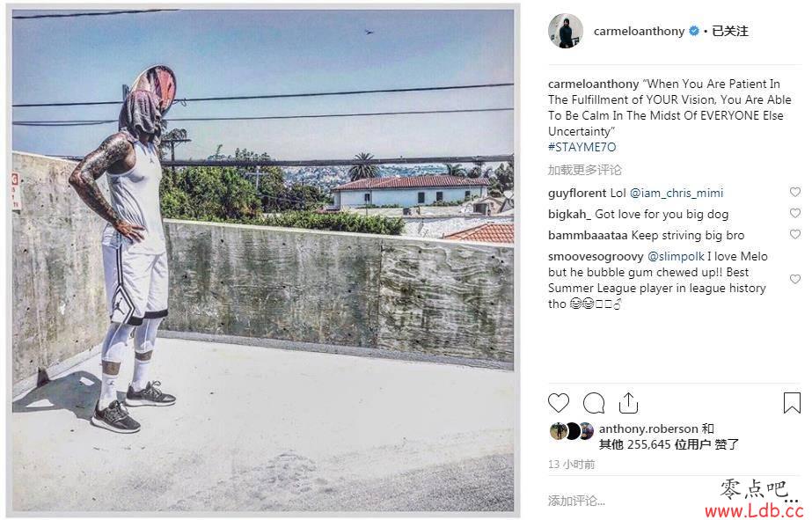
Task: Open the guyflorent username
Action: click(x=577, y=194)
